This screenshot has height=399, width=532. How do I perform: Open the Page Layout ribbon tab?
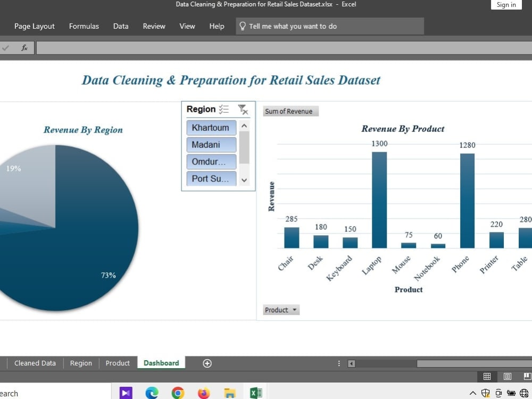tap(34, 26)
